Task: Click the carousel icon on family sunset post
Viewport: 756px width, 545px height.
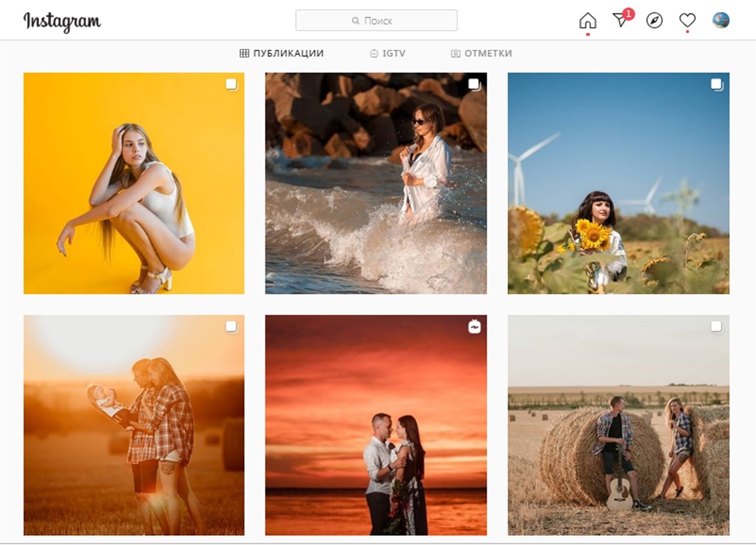Action: point(232,327)
